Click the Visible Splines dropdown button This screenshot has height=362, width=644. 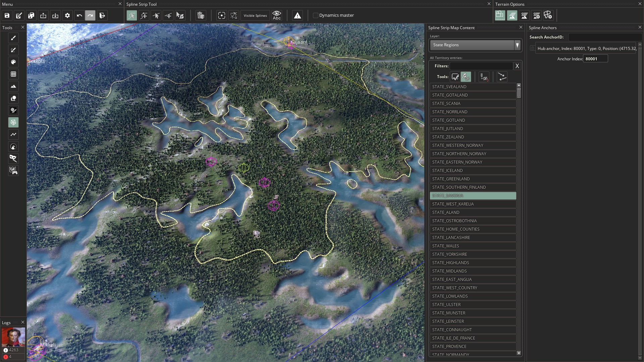click(x=255, y=15)
